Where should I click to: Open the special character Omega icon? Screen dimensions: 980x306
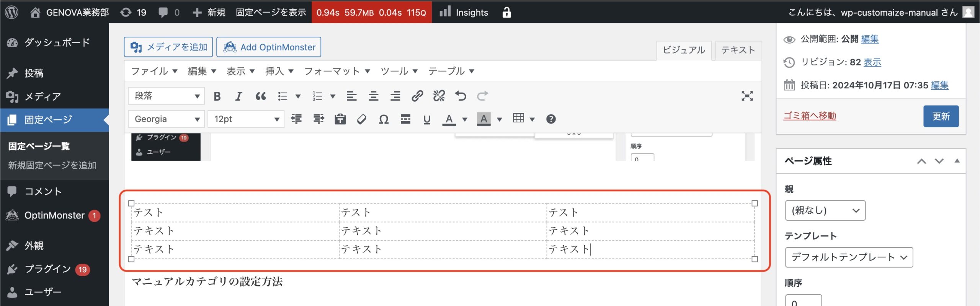384,119
